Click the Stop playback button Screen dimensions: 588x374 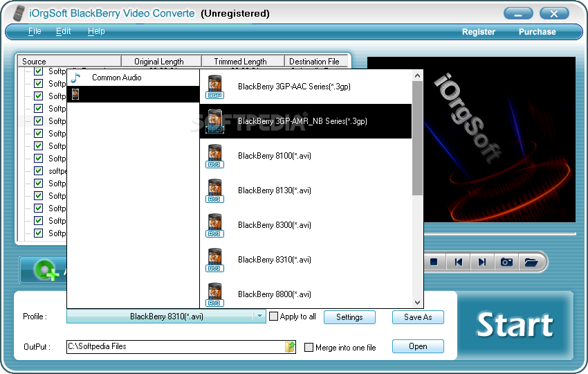[434, 262]
